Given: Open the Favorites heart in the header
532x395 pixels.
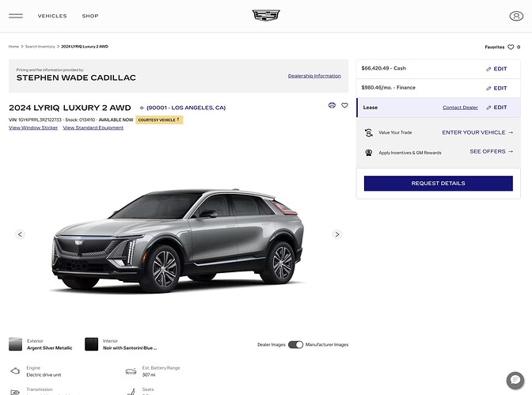Looking at the screenshot, I should tap(511, 47).
